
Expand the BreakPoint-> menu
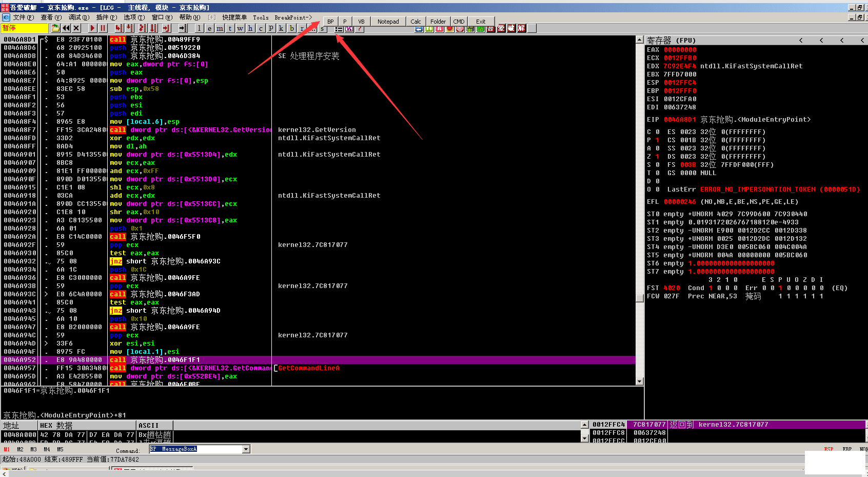click(293, 17)
